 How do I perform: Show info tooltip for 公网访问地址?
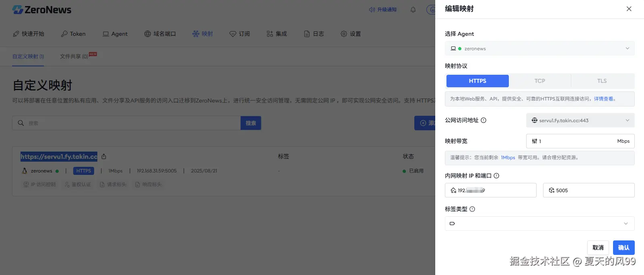484,120
